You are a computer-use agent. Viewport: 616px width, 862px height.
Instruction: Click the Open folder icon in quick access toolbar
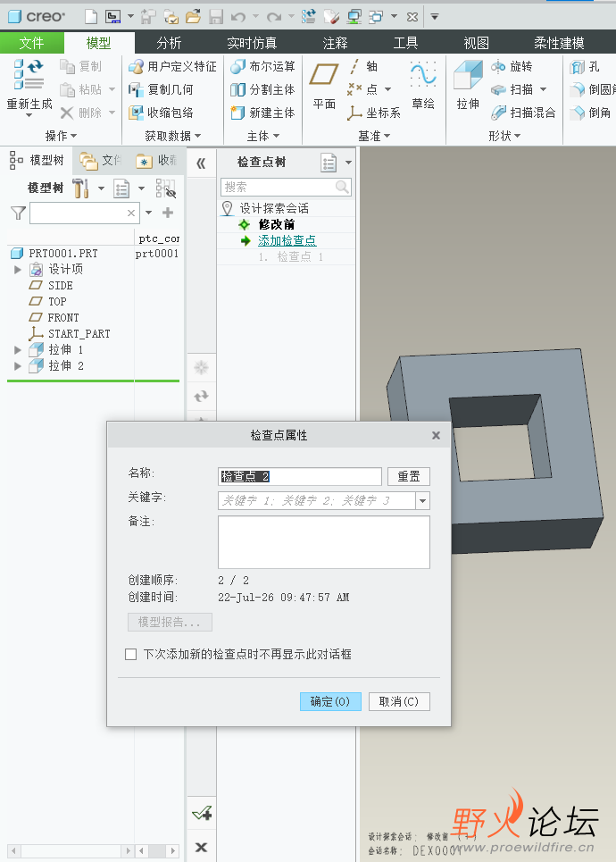193,16
